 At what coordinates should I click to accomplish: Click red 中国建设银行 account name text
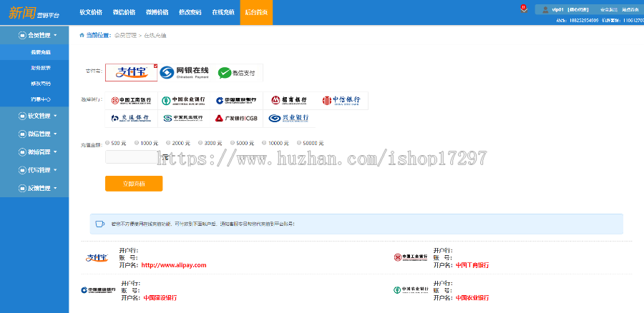point(160,298)
